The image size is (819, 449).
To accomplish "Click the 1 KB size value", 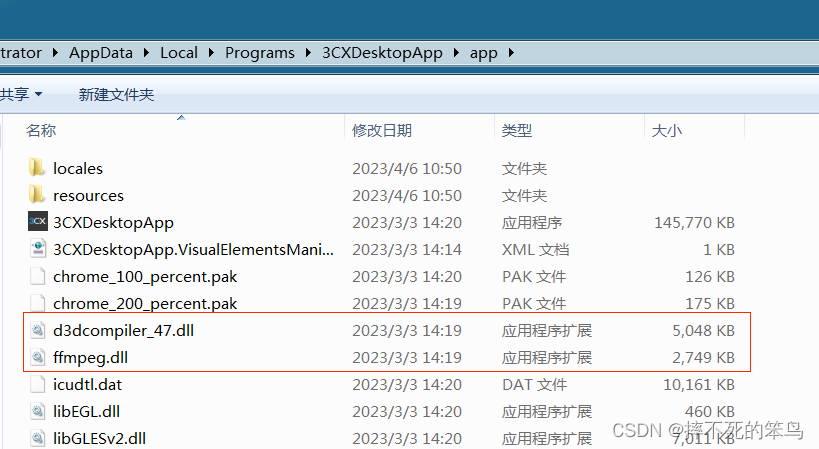I will (719, 250).
